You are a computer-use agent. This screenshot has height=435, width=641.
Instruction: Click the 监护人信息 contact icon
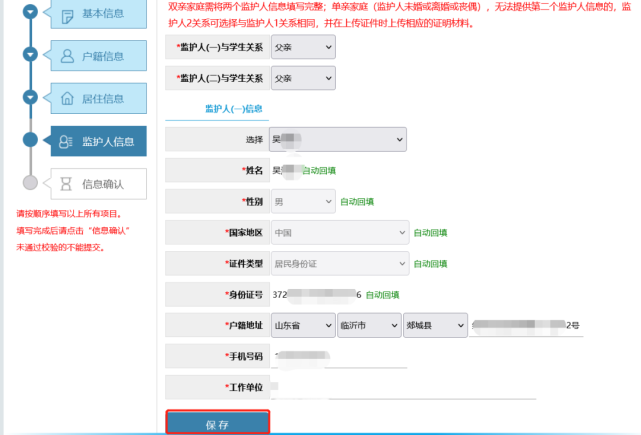coord(66,141)
